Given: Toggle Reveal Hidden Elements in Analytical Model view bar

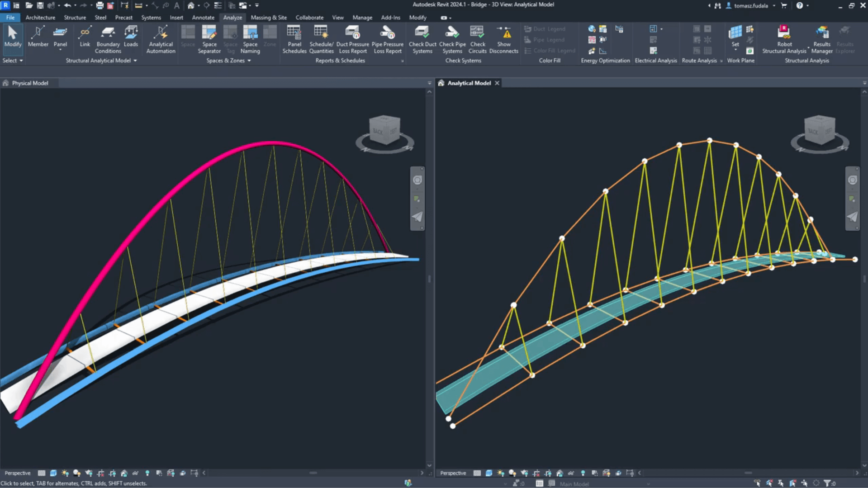Looking at the screenshot, I should (583, 473).
